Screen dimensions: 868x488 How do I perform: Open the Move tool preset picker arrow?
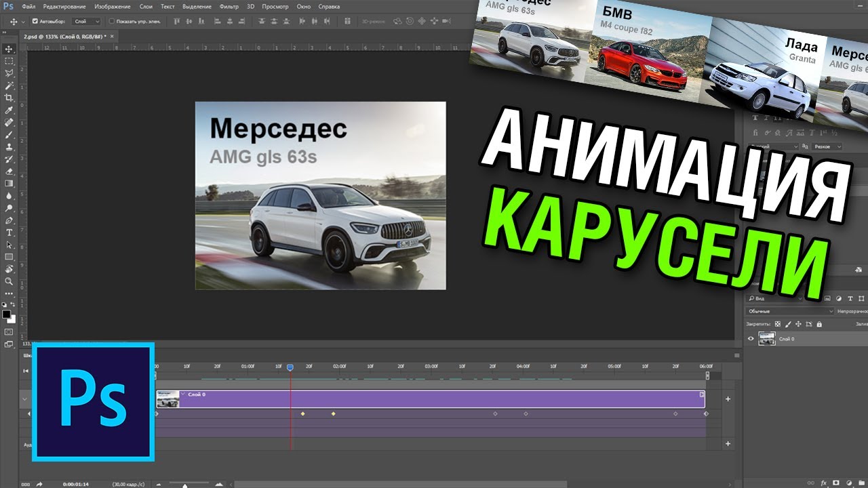(x=22, y=21)
